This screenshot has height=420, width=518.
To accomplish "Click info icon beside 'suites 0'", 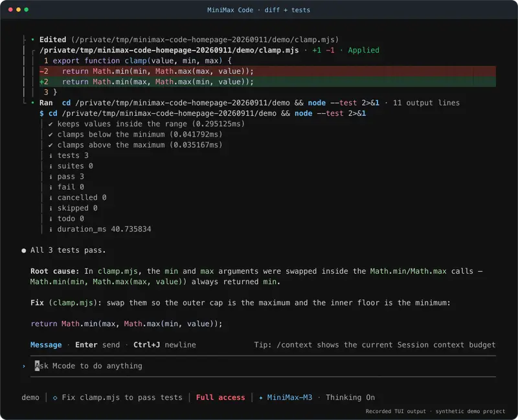I will (51, 166).
